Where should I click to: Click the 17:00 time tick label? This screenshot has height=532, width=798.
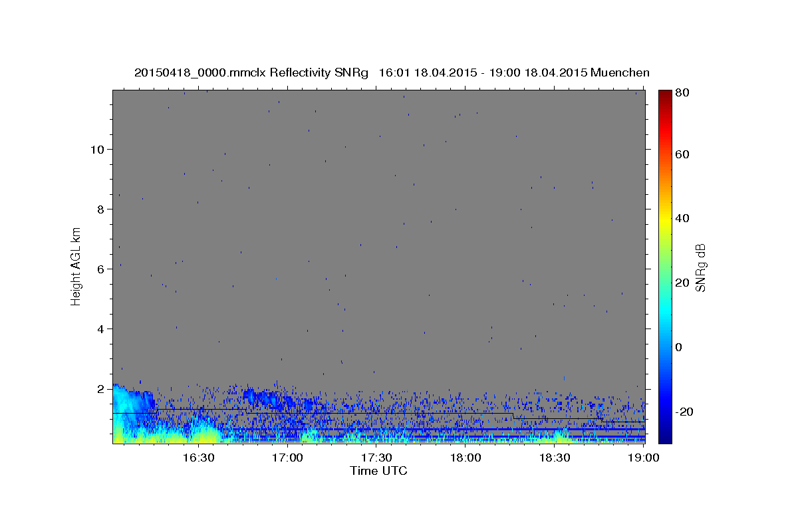click(287, 458)
